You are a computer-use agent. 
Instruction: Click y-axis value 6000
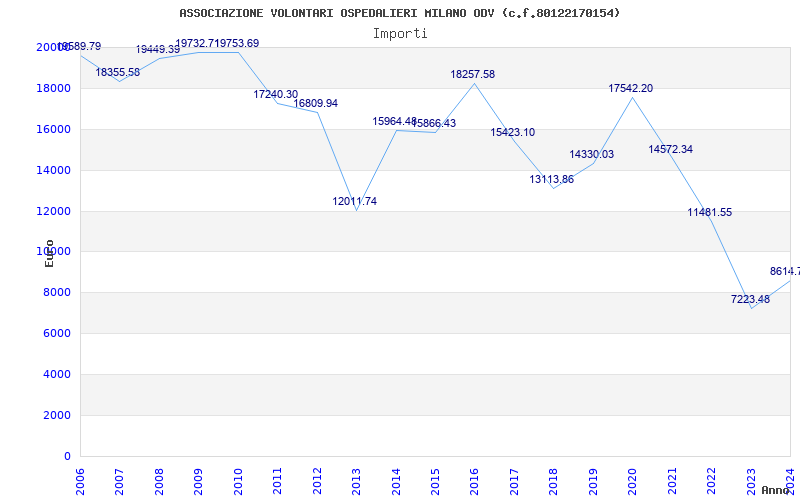pyautogui.click(x=56, y=334)
